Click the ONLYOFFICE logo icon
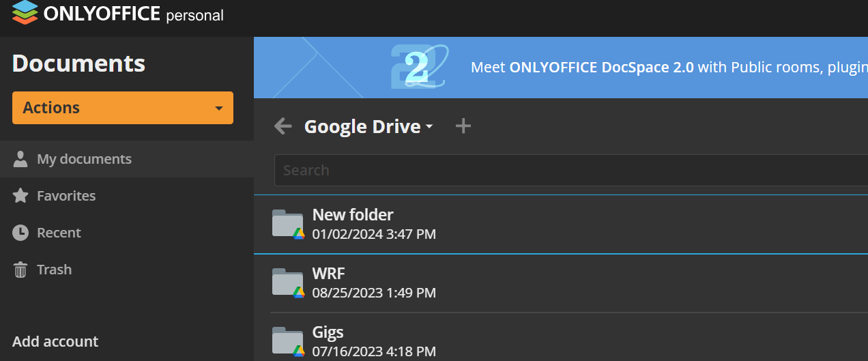This screenshot has width=868, height=361. click(25, 12)
